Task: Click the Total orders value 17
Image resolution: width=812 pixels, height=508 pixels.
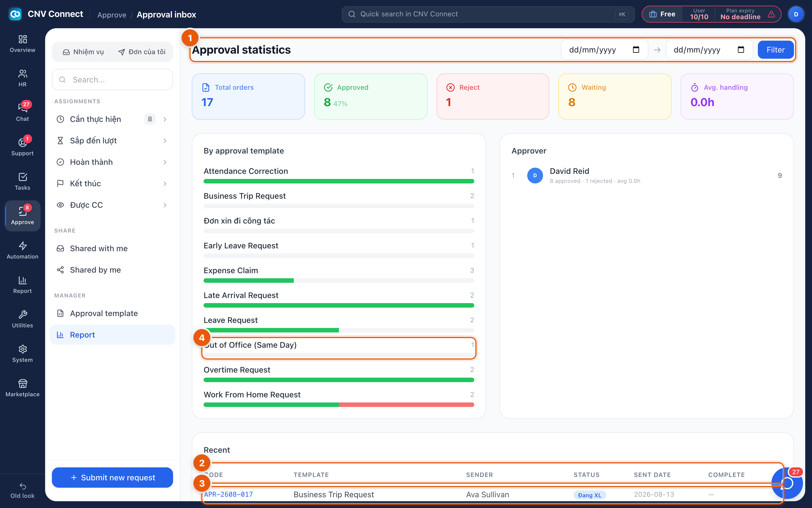Action: pyautogui.click(x=207, y=102)
